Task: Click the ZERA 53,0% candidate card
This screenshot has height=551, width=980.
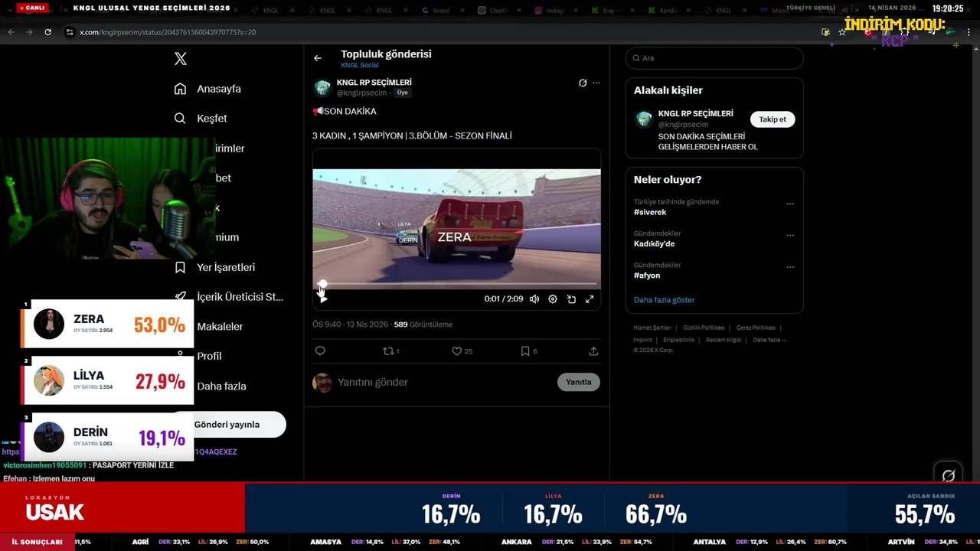Action: [x=107, y=324]
